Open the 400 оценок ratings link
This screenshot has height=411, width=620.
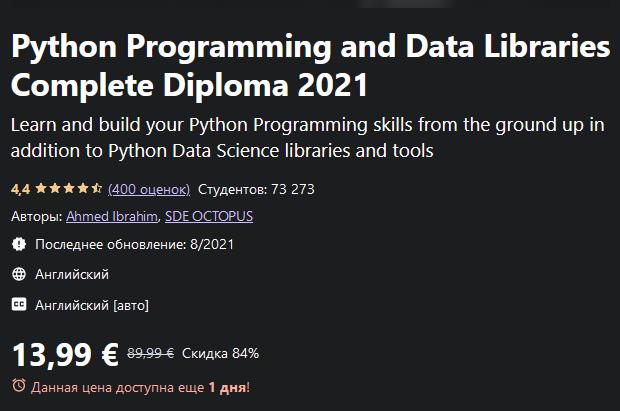(x=148, y=188)
